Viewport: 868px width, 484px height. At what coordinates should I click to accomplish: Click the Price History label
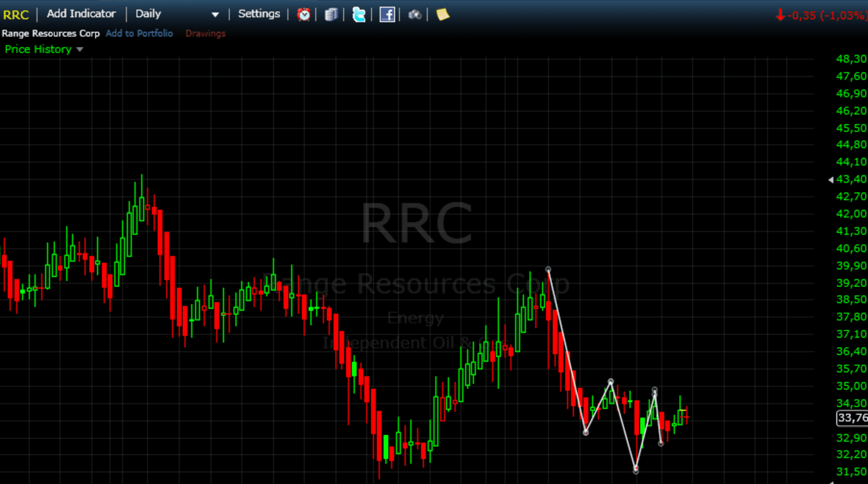pyautogui.click(x=38, y=49)
